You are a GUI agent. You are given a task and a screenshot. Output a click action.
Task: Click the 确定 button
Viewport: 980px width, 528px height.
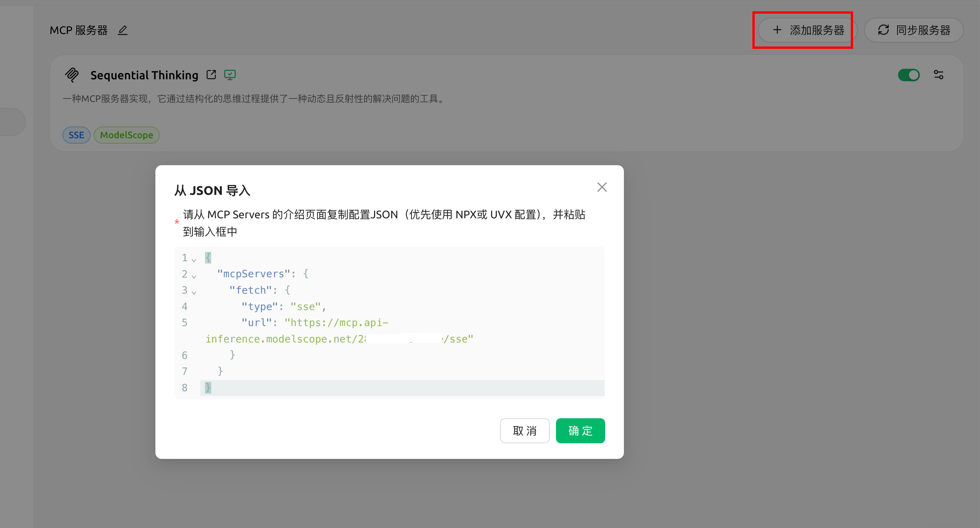(x=581, y=431)
